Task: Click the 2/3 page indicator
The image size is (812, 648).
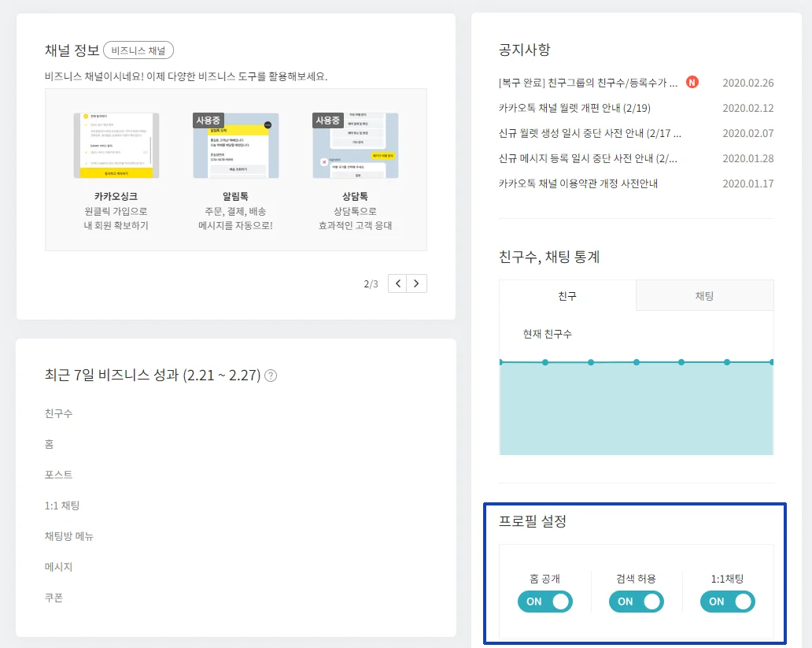Action: coord(371,284)
